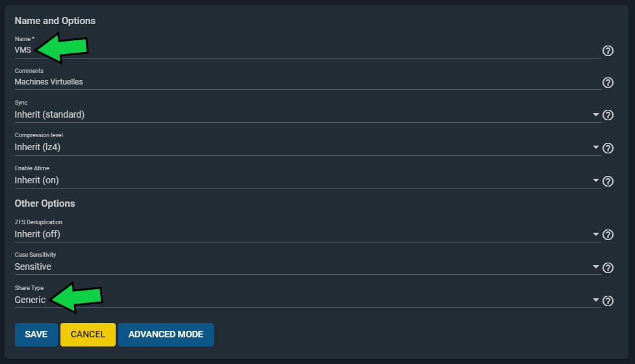This screenshot has height=364, width=635.
Task: Click the yellow CANCEL button
Action: click(x=88, y=335)
